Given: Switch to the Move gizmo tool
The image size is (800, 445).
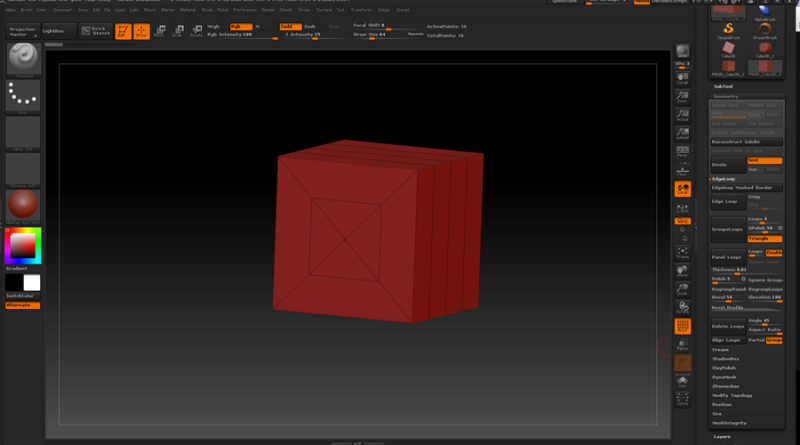Looking at the screenshot, I should tap(160, 31).
